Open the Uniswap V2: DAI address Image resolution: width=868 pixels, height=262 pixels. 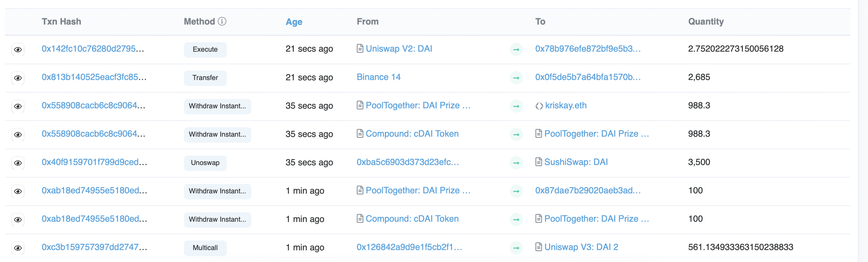pyautogui.click(x=399, y=48)
